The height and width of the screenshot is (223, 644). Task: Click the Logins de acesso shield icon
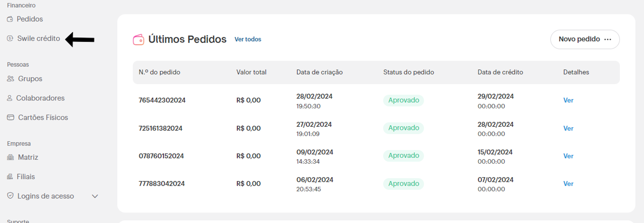[x=10, y=196]
